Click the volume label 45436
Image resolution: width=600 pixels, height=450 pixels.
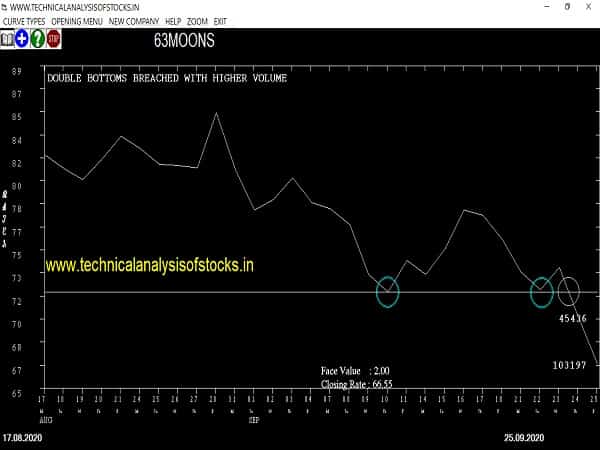click(x=572, y=318)
